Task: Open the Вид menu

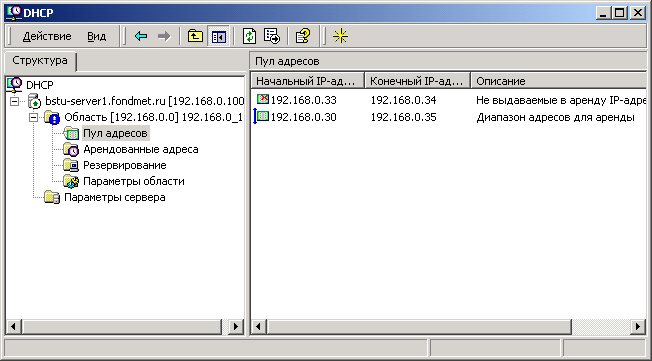Action: click(x=96, y=37)
